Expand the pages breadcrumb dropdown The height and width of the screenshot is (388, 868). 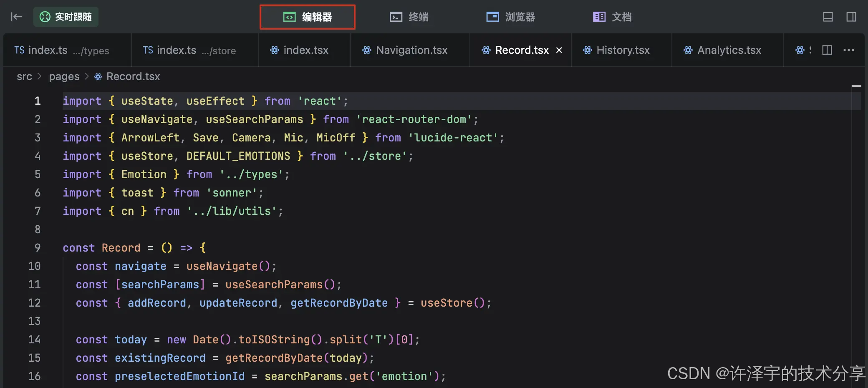tap(64, 76)
